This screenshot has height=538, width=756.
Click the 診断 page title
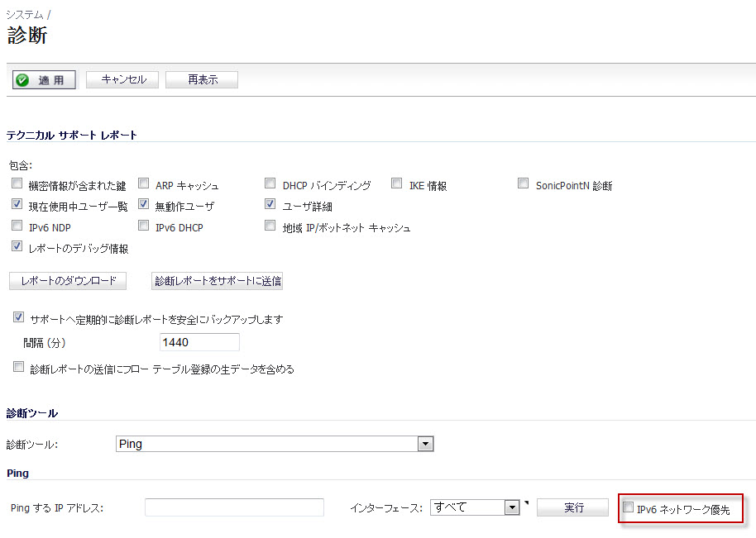pos(27,36)
